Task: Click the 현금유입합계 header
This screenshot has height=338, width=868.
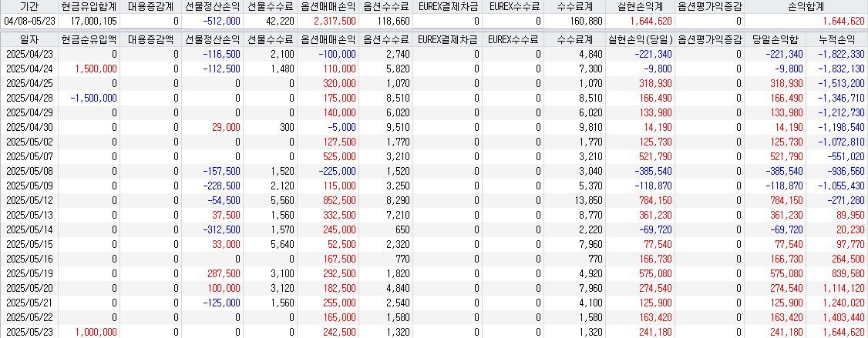Action: click(89, 7)
